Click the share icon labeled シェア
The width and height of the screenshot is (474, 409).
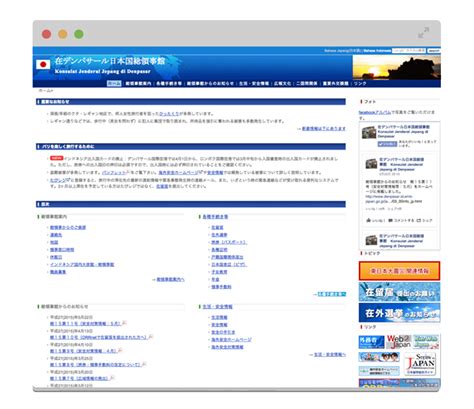[419, 220]
